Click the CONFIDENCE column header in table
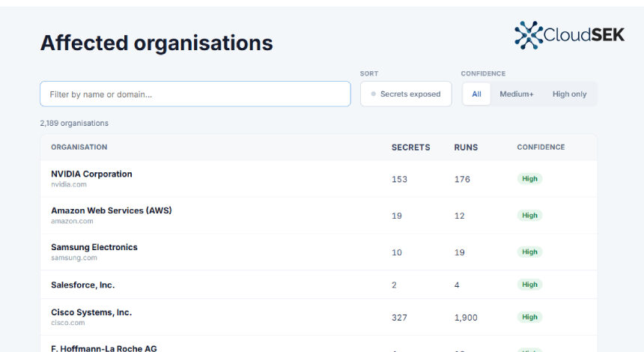This screenshot has height=352, width=644. pyautogui.click(x=541, y=147)
